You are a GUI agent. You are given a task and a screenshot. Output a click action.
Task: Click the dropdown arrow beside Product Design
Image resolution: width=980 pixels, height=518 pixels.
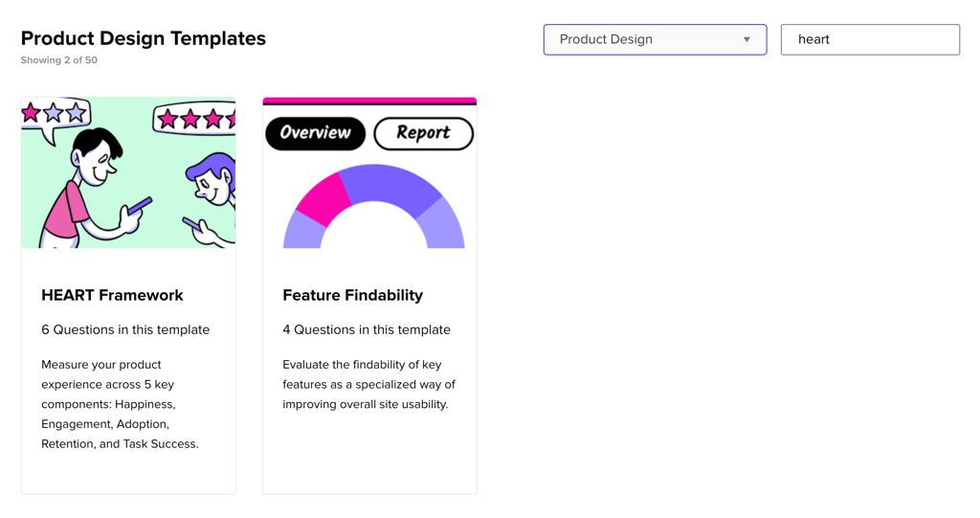click(x=746, y=39)
